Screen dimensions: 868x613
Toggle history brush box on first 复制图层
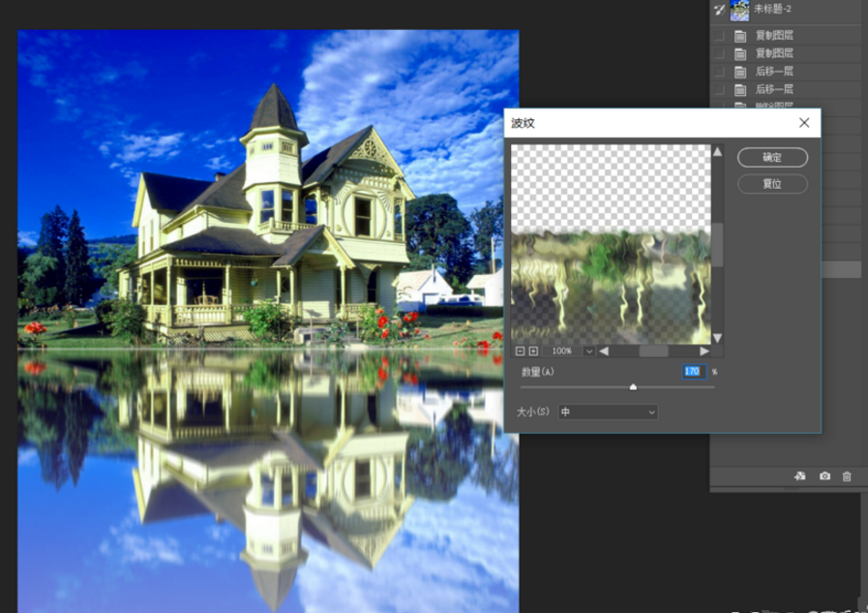(x=719, y=36)
